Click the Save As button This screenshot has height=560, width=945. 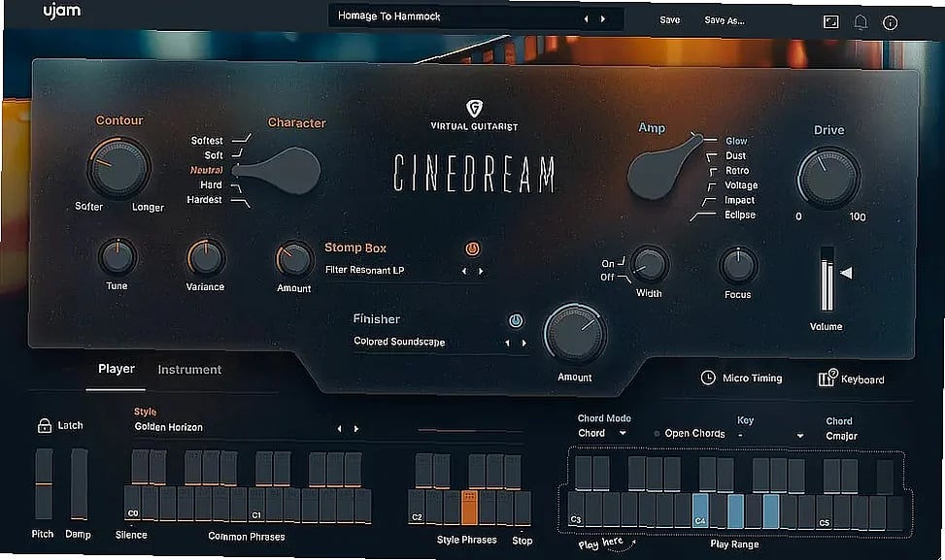click(724, 19)
